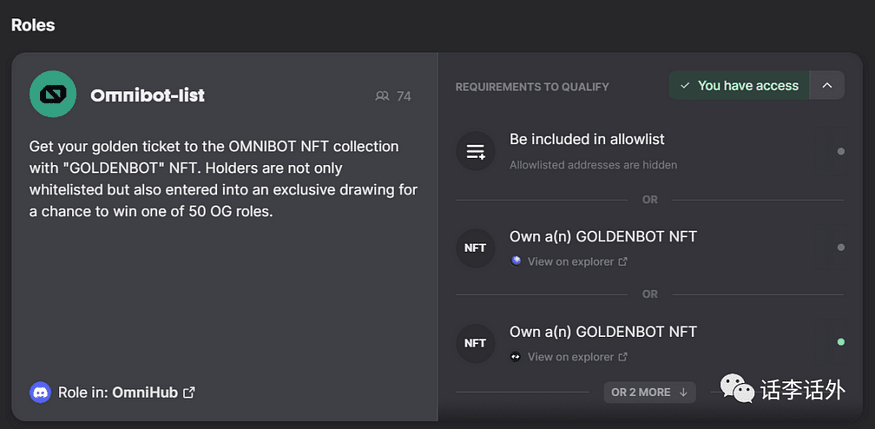Screen dimensions: 875x429
Task: Click the NFT badge beside the green-dot requirement
Action: click(475, 344)
